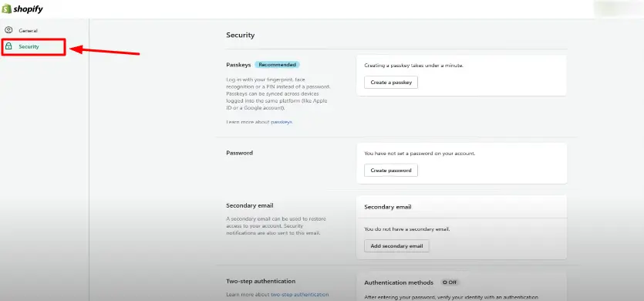
Task: Click the blurred account area at top right
Action: point(618,8)
